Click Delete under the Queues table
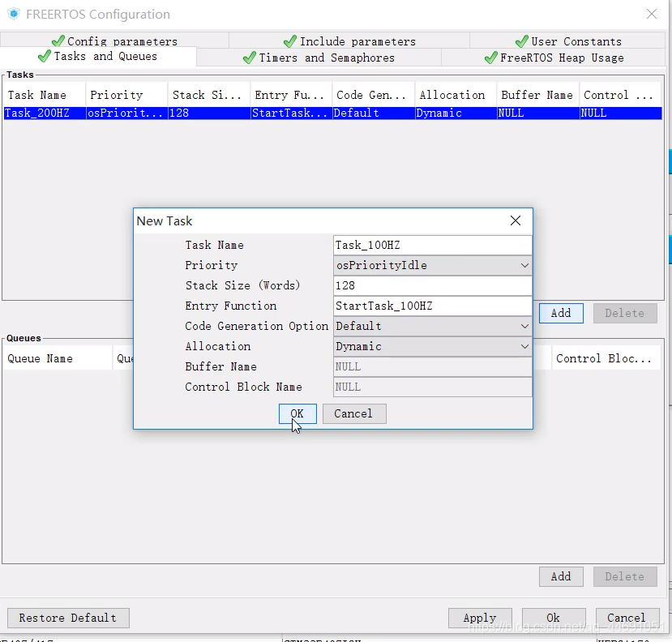The width and height of the screenshot is (672, 642). point(625,577)
